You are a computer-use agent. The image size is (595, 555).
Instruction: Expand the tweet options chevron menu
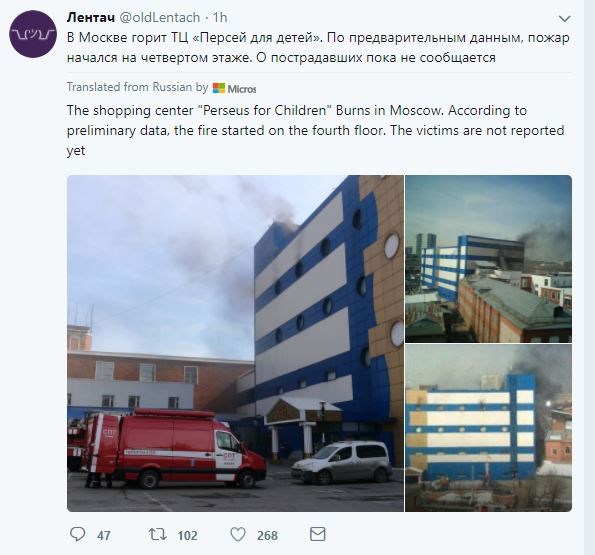pyautogui.click(x=565, y=19)
